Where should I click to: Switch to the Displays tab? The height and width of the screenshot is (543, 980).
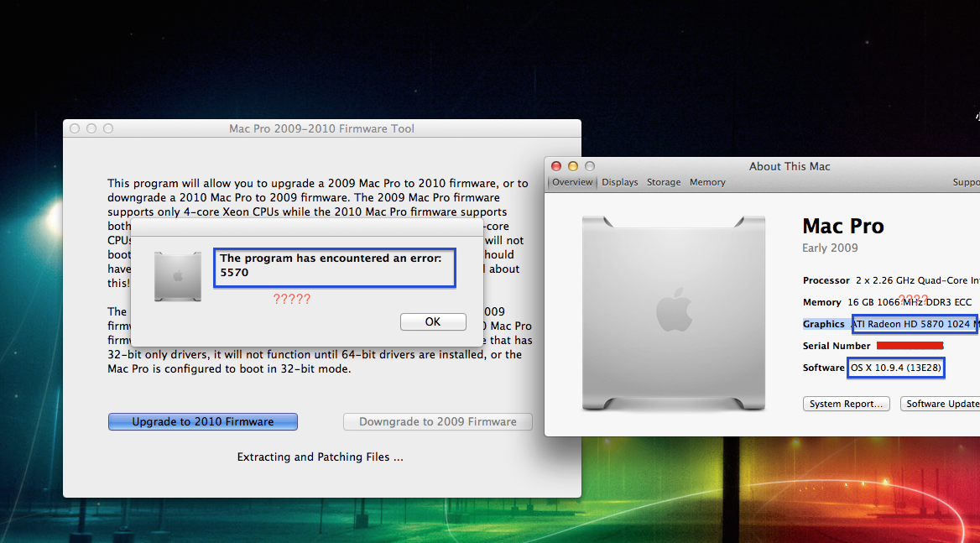(619, 182)
